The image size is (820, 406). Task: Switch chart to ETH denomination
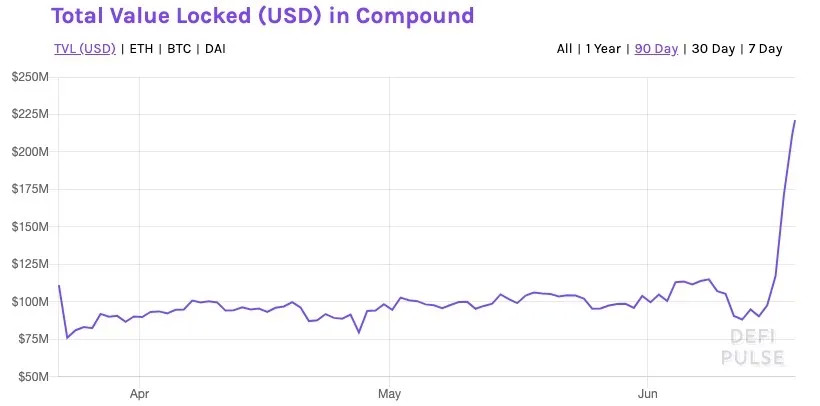(x=141, y=49)
